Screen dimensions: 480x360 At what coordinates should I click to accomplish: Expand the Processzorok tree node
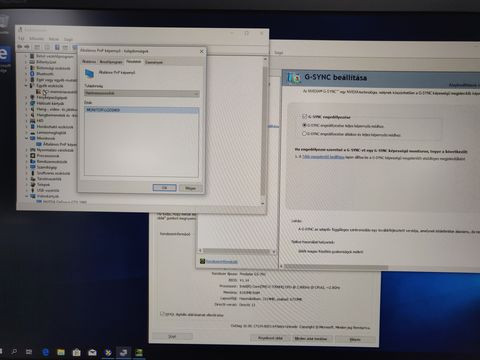pos(27,156)
